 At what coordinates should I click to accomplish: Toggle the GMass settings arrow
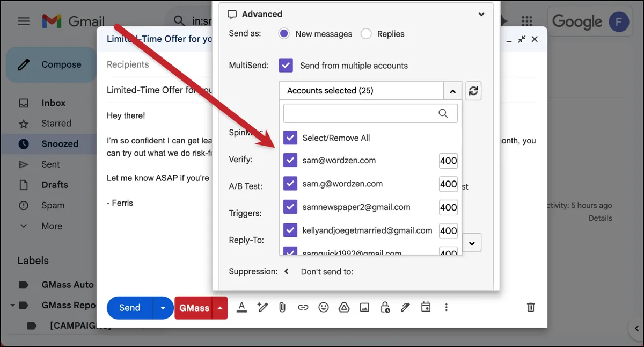point(220,308)
